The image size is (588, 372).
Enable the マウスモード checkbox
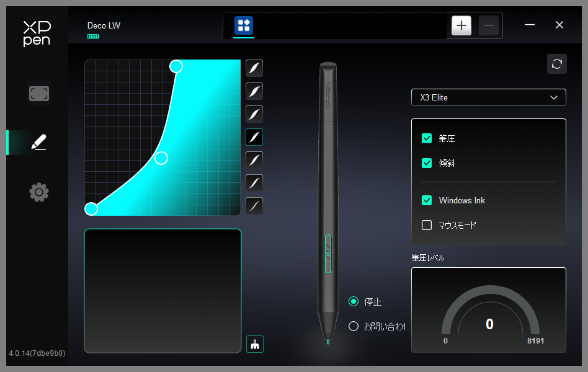pyautogui.click(x=427, y=225)
